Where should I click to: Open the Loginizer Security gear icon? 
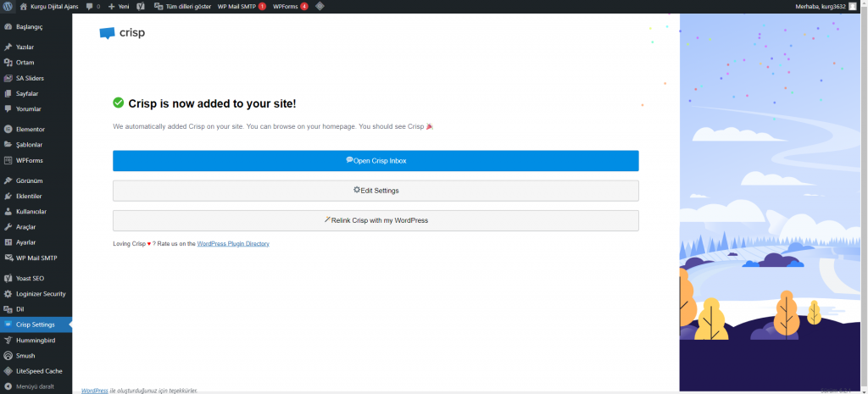pos(8,294)
